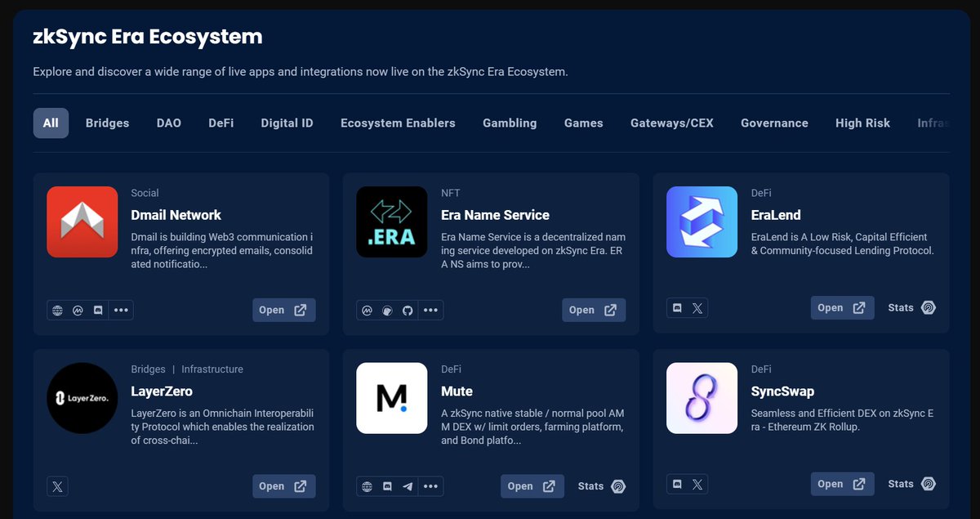Viewport: 980px width, 519px height.
Task: Click Open button on Era Name Service card
Action: point(594,310)
